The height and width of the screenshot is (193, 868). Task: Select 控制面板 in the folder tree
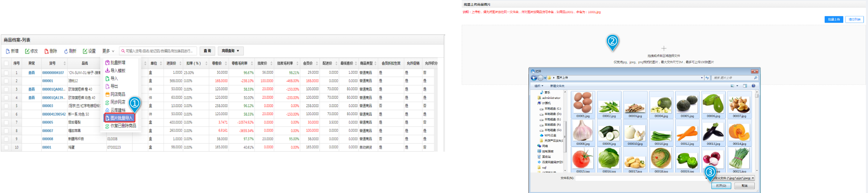[545, 151]
